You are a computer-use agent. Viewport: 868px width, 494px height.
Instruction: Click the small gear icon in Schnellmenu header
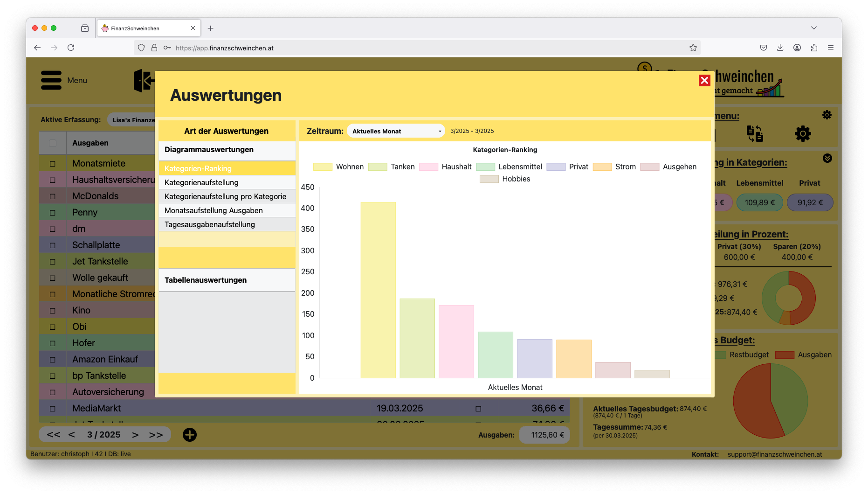(827, 115)
